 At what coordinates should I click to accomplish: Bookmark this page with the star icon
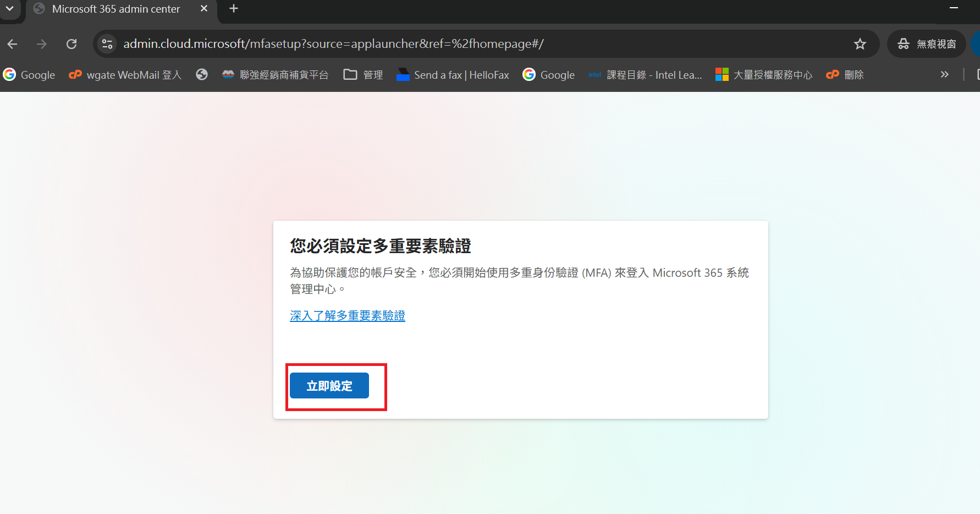pyautogui.click(x=860, y=44)
